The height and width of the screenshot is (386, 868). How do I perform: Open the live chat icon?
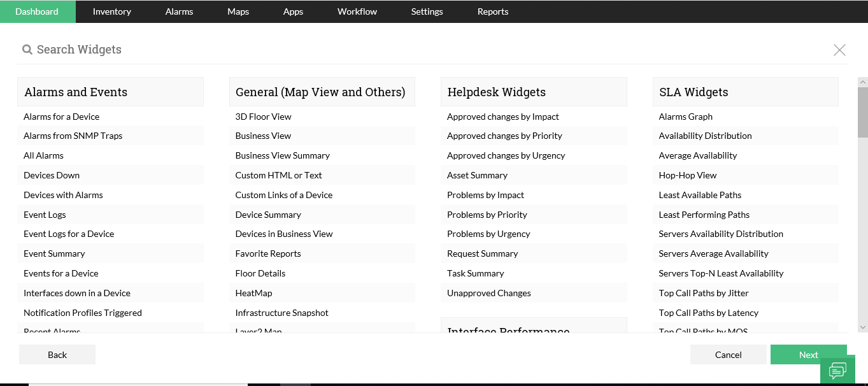coord(837,370)
